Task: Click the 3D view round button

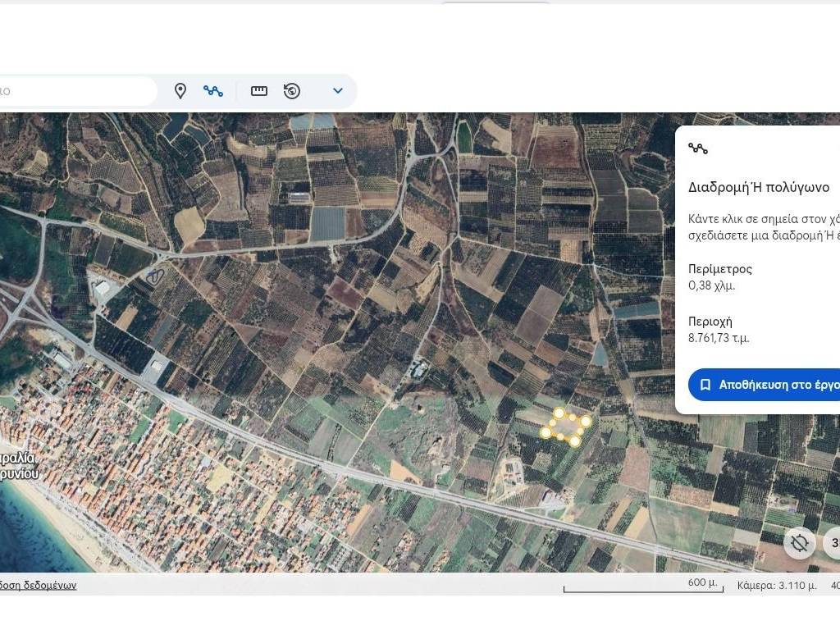Action: click(x=833, y=542)
